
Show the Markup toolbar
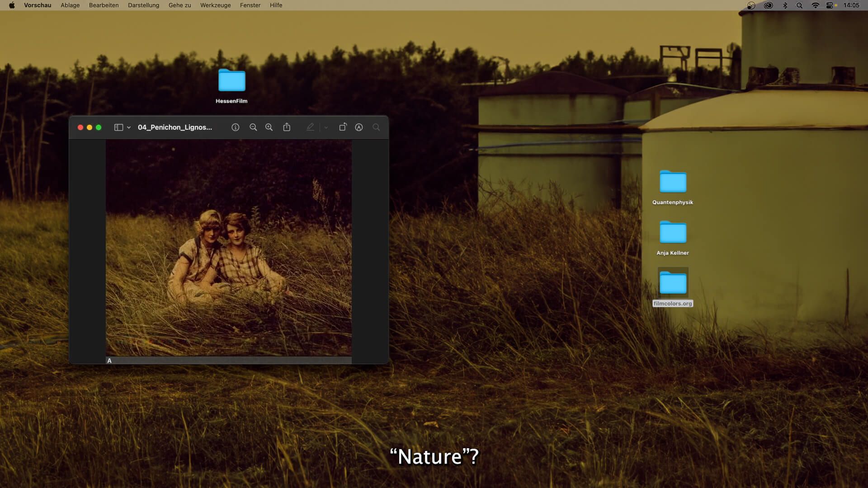pyautogui.click(x=359, y=127)
